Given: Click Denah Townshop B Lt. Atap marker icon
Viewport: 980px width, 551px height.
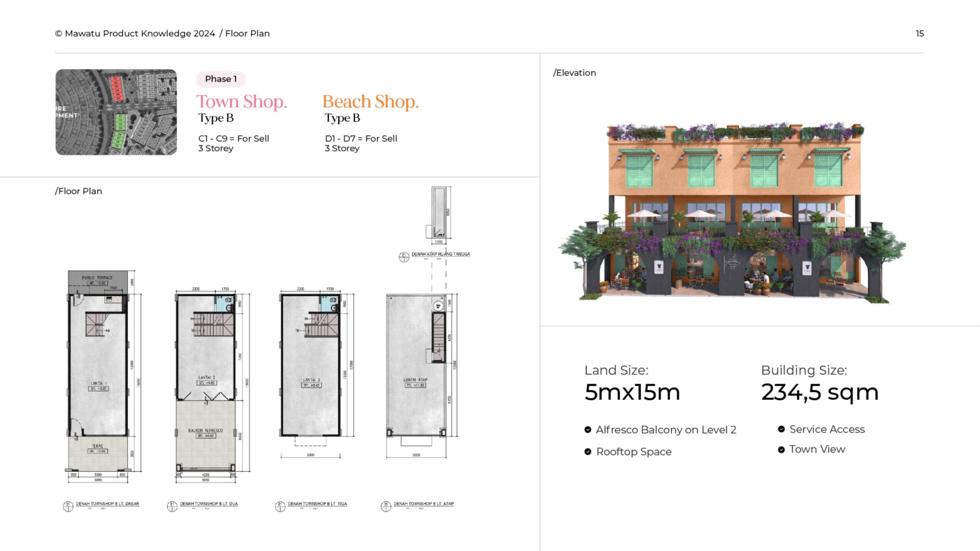Looking at the screenshot, I should (386, 506).
